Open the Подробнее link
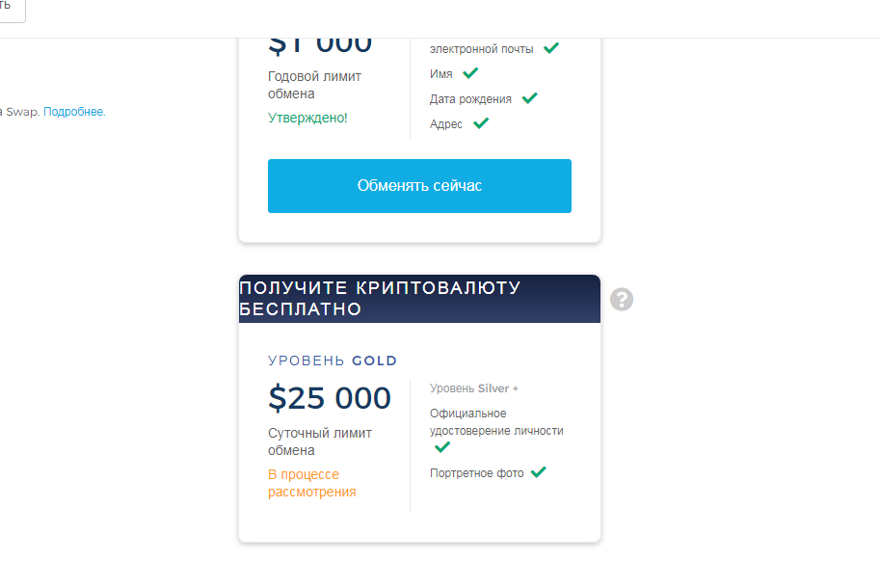880x588 pixels. coord(74,112)
